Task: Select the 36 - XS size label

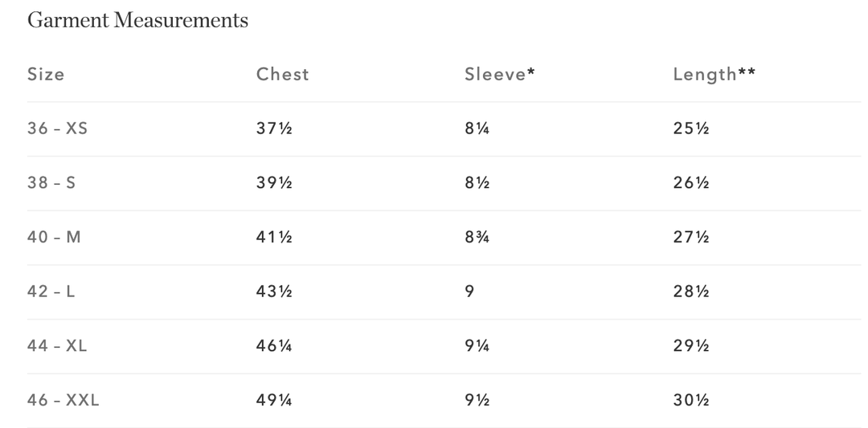Action: pos(57,128)
